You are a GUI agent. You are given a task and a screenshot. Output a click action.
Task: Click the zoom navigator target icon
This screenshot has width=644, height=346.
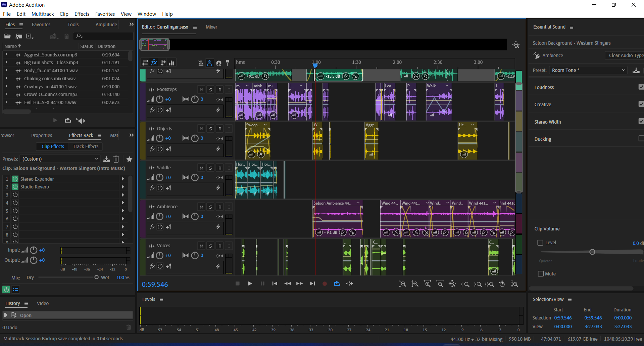coord(516,45)
